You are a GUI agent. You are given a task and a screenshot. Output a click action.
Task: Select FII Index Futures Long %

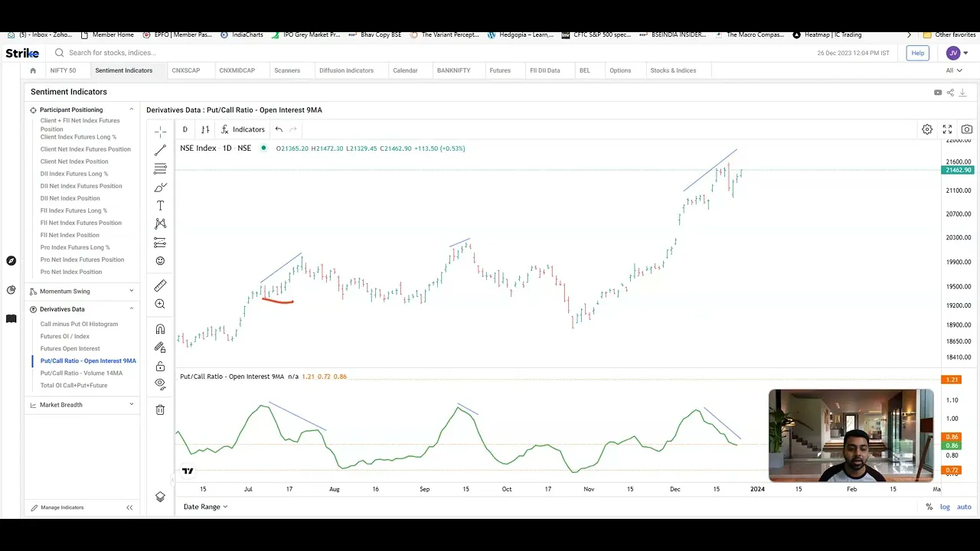pyautogui.click(x=73, y=210)
